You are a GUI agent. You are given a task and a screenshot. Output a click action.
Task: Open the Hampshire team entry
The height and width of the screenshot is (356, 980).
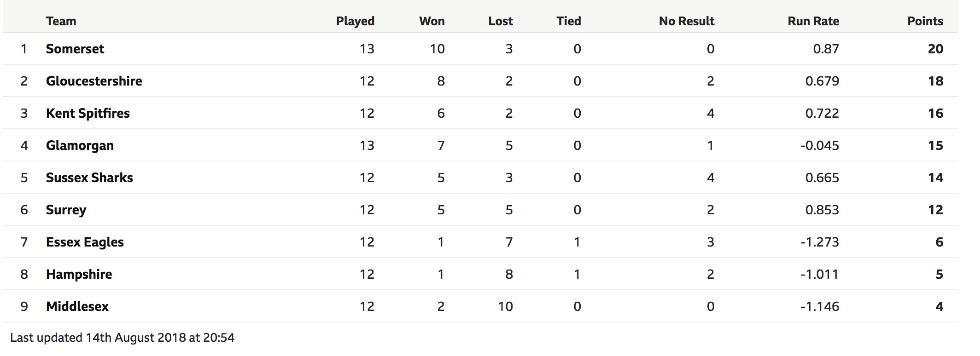coord(79,275)
